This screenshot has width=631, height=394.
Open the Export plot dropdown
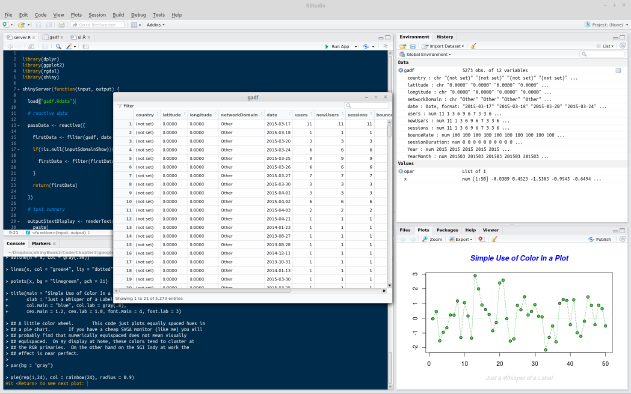[x=461, y=239]
